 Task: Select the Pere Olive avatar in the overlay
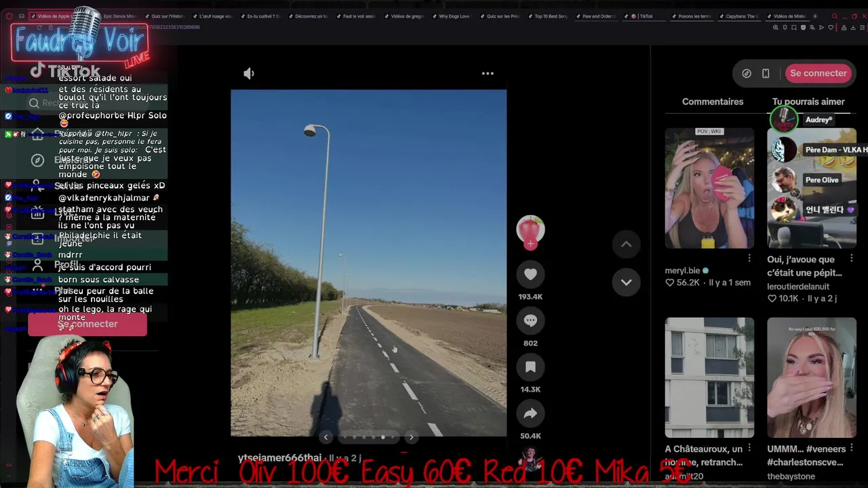(784, 180)
